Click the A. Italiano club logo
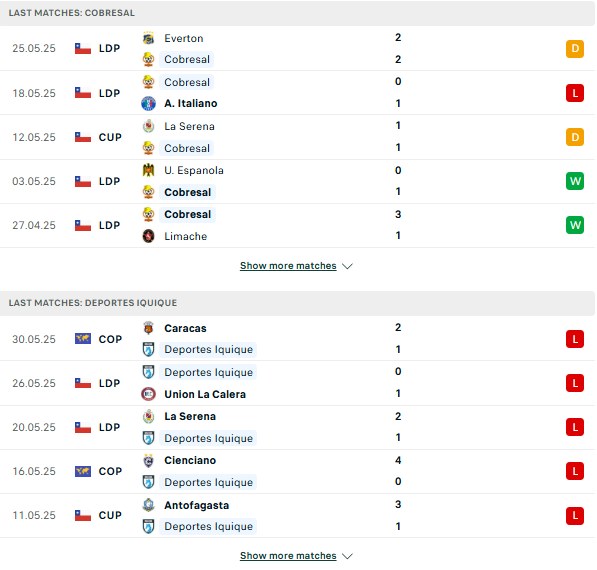 pyautogui.click(x=148, y=103)
